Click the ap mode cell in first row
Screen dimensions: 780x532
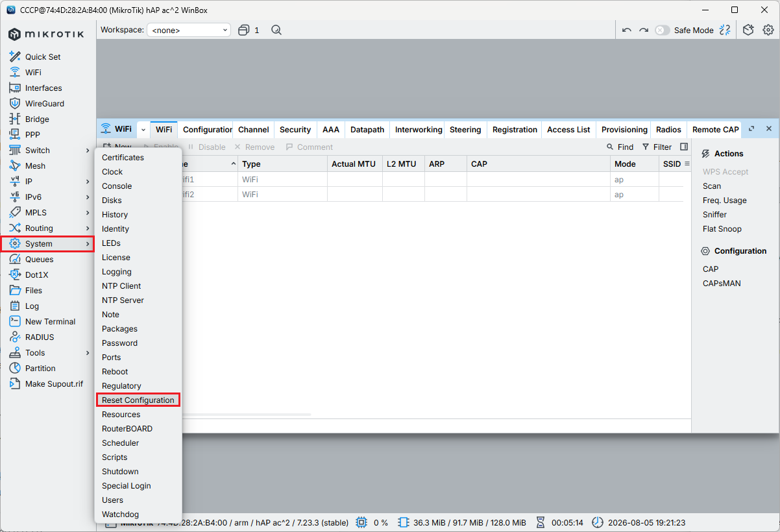[634, 179]
